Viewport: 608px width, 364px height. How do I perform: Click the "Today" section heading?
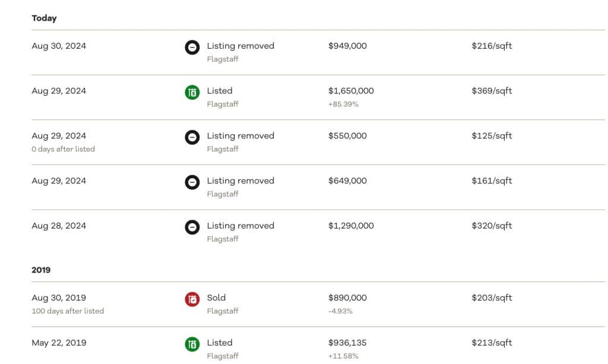click(x=44, y=18)
